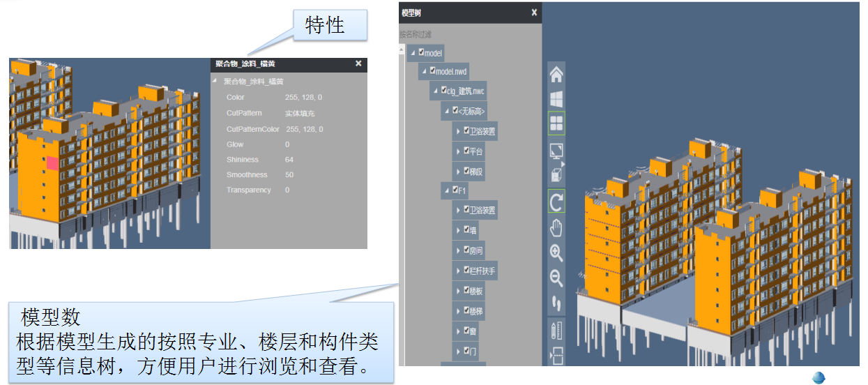
Task: Select the four-square grid layout icon
Action: (556, 123)
